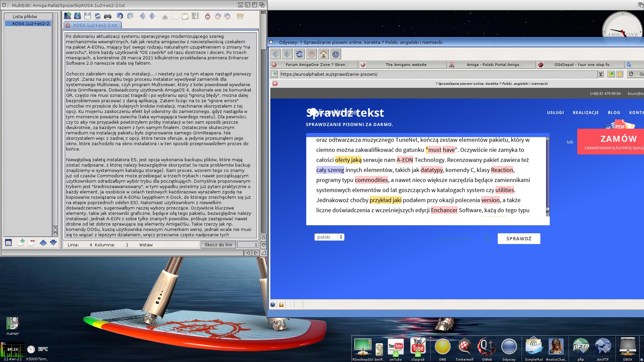This screenshot has height=362, width=644.
Task: Select AOS4.1u2+es2-2 in the Lista plików
Action: 28,23
